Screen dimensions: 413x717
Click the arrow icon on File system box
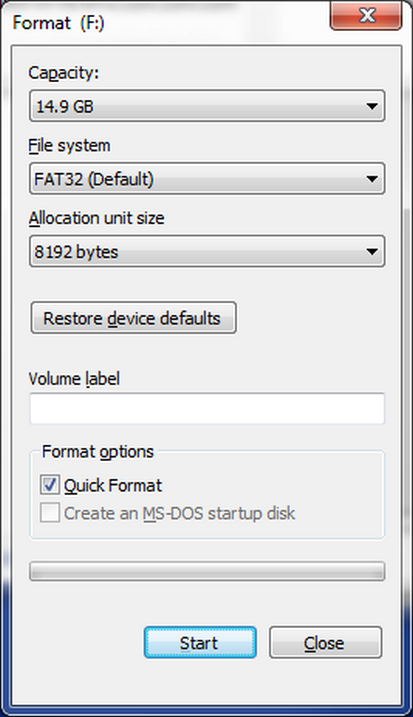(372, 179)
